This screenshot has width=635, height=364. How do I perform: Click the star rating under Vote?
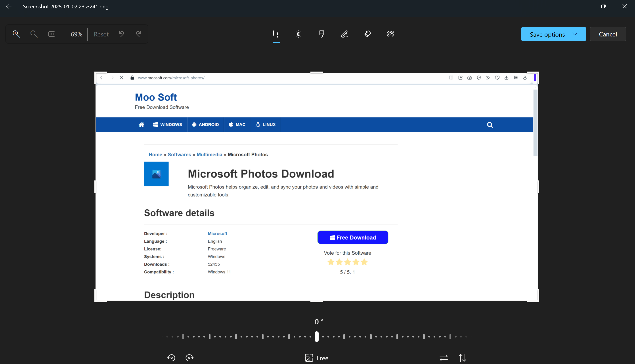point(348,262)
